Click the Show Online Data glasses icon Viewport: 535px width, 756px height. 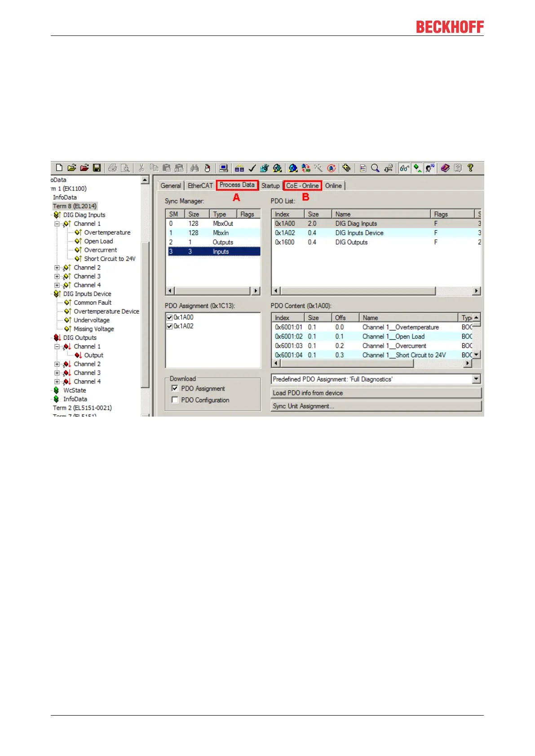point(405,168)
